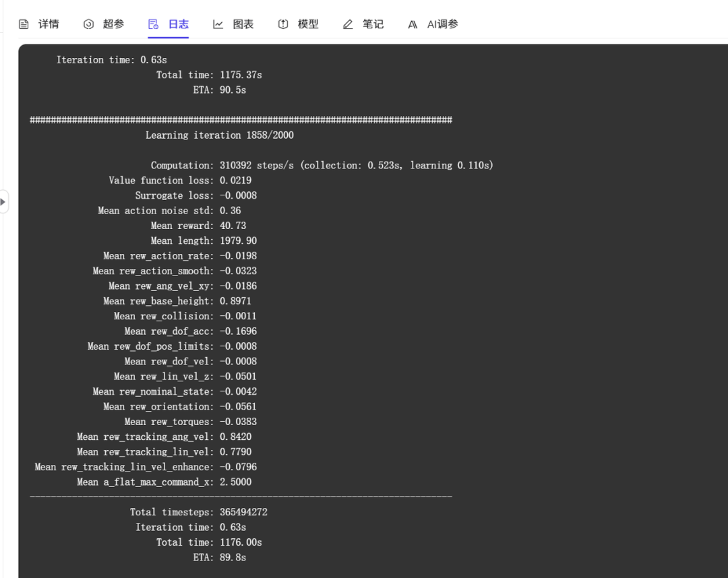Click the Mean length 1979.90 line
Screen dimensions: 728x578
point(204,240)
